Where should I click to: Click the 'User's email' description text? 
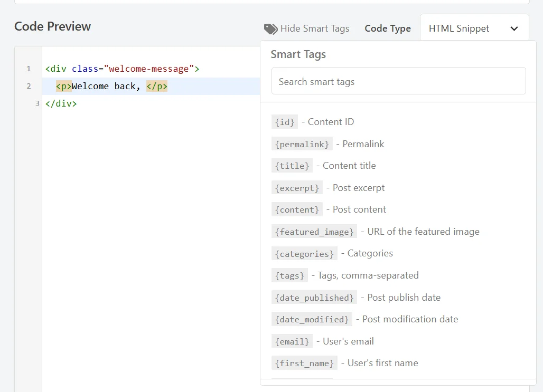(349, 341)
